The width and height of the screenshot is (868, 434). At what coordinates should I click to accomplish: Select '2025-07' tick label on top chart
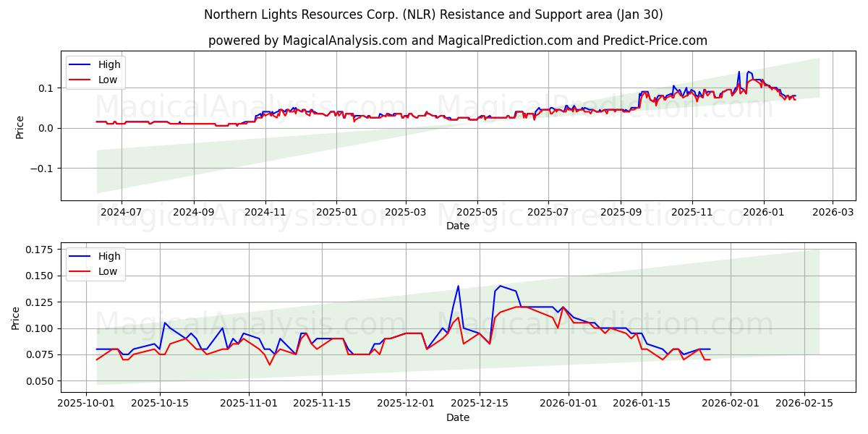548,212
